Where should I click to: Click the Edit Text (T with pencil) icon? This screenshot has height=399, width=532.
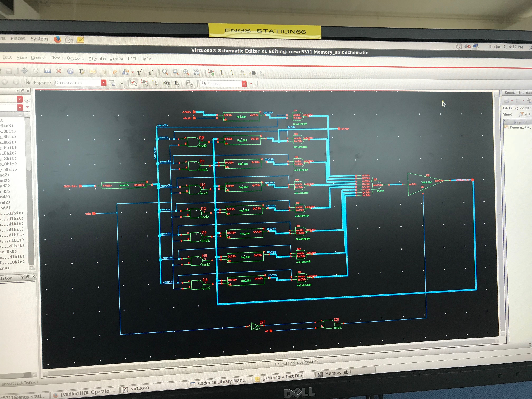(82, 72)
